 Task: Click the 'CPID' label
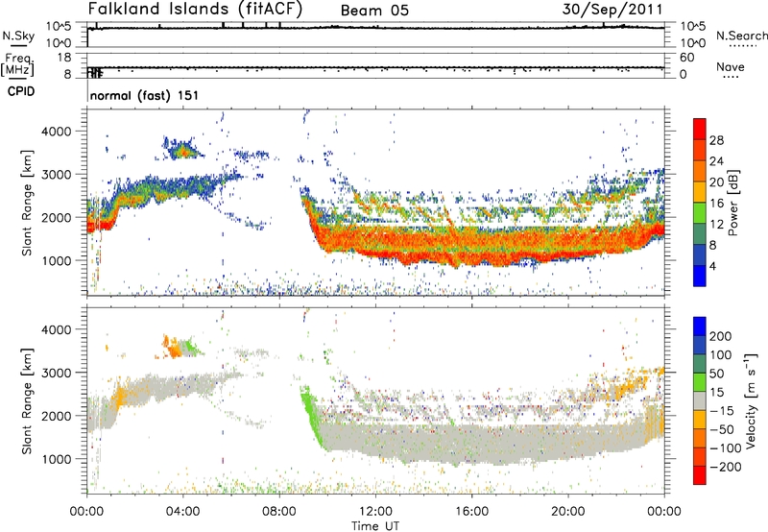point(21,91)
